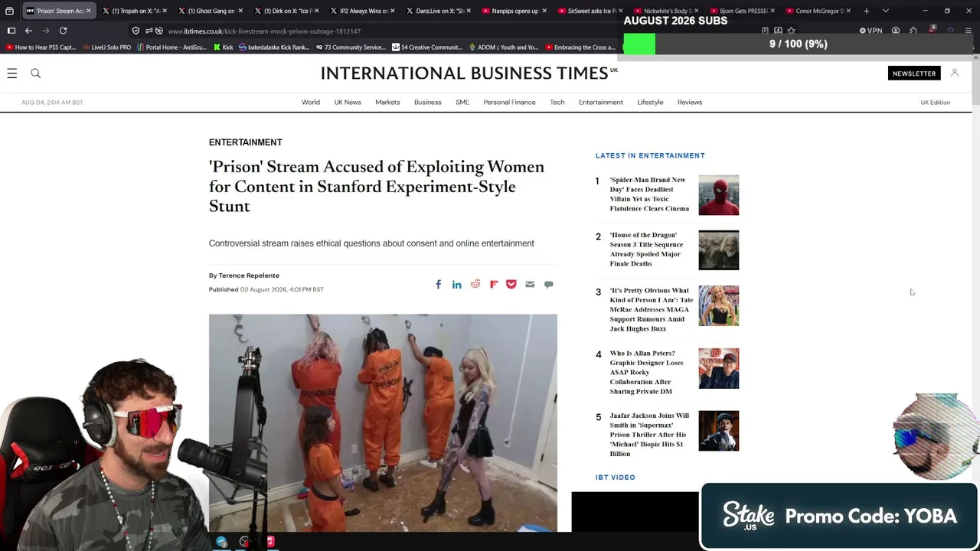Switch to the Danz.Live on X tab
980x551 pixels.
point(438,11)
